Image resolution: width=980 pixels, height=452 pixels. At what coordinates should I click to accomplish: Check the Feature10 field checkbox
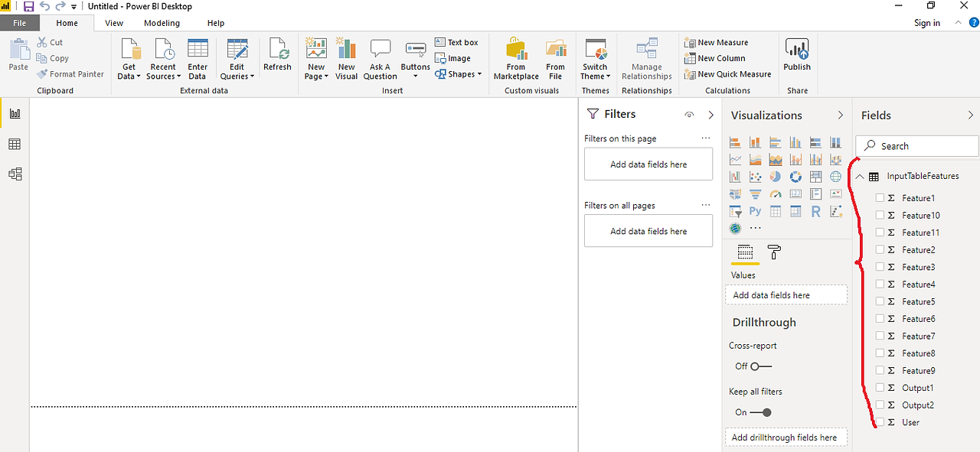(x=880, y=216)
